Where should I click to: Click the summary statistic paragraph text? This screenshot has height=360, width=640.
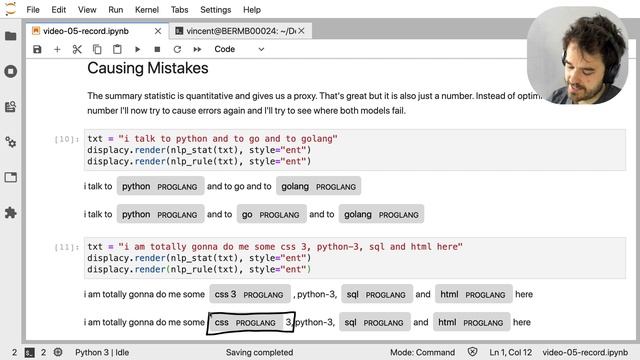[314, 103]
